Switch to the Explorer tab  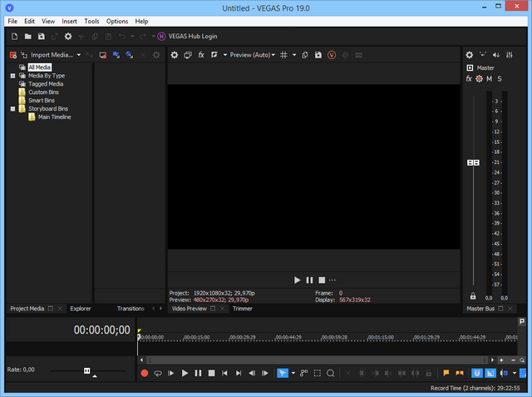(x=81, y=309)
